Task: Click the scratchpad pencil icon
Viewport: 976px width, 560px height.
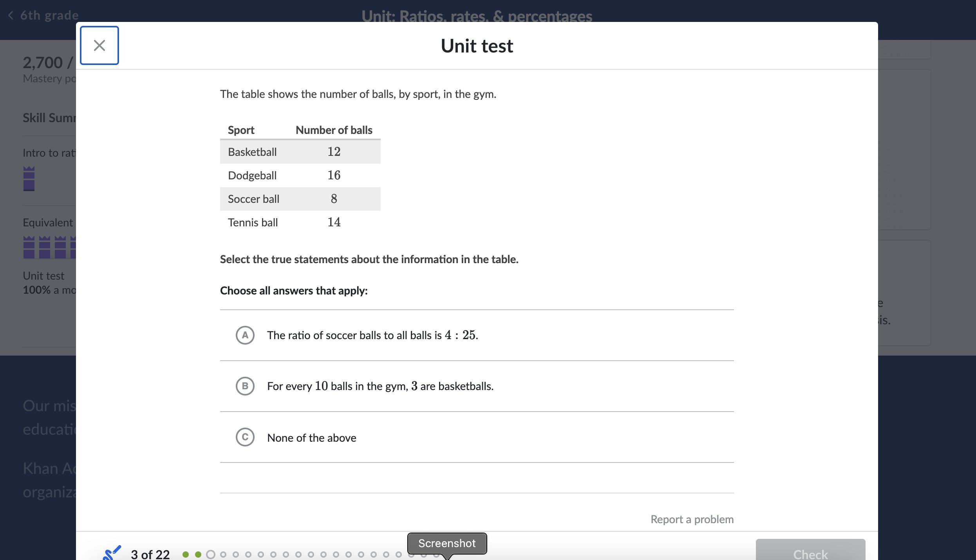Action: 112,553
